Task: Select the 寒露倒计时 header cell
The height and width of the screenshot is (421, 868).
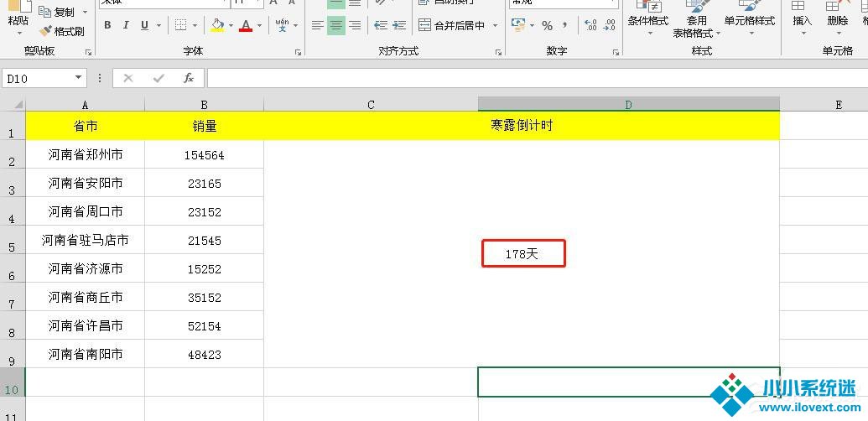Action: point(522,126)
